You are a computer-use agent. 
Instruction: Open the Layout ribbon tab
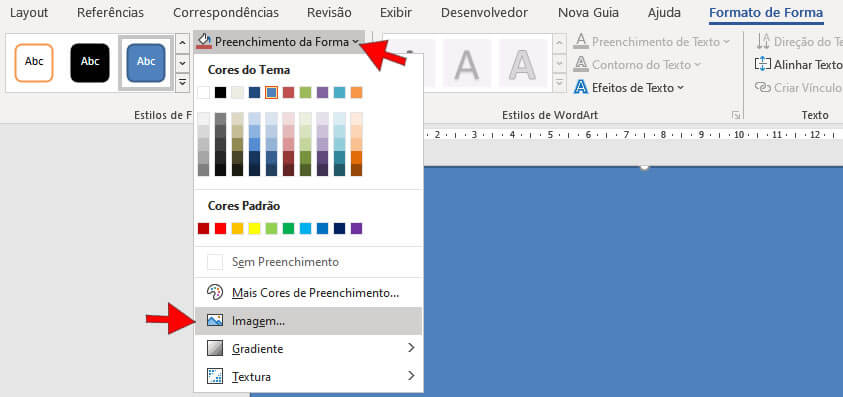click(x=29, y=12)
